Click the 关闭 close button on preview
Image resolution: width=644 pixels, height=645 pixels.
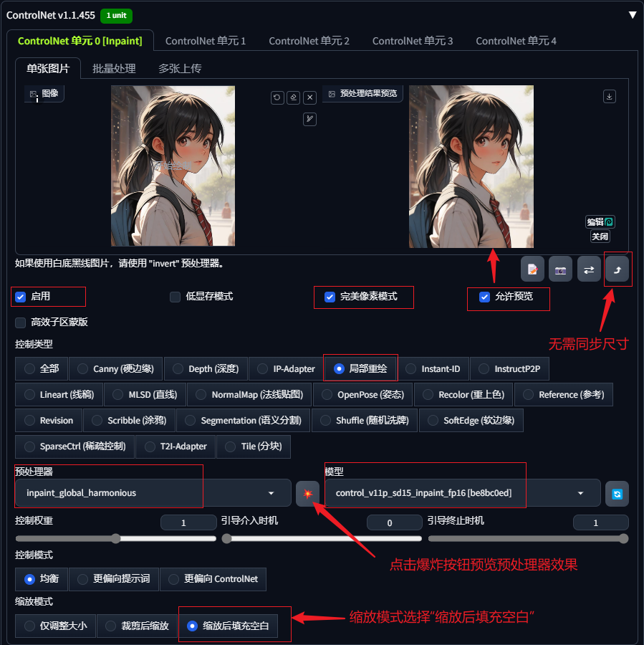(x=600, y=236)
